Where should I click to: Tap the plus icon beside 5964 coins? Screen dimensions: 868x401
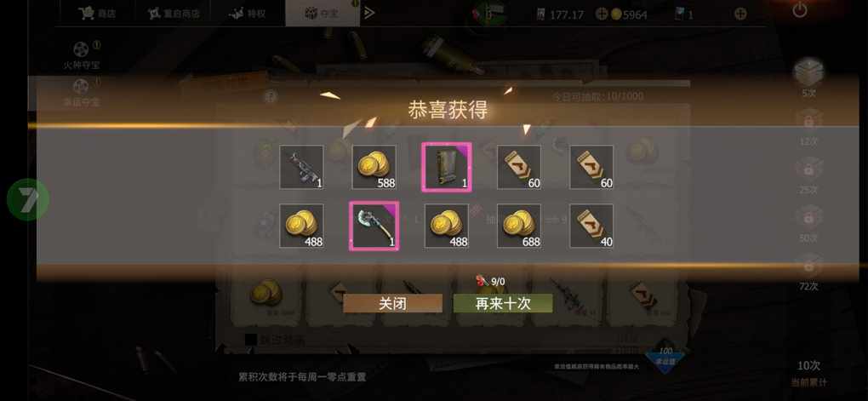click(740, 14)
